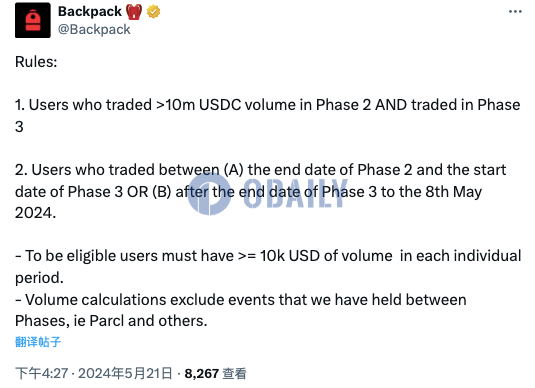535x388 pixels.
Task: Click the 2024年5月21日 post date
Action: (125, 373)
